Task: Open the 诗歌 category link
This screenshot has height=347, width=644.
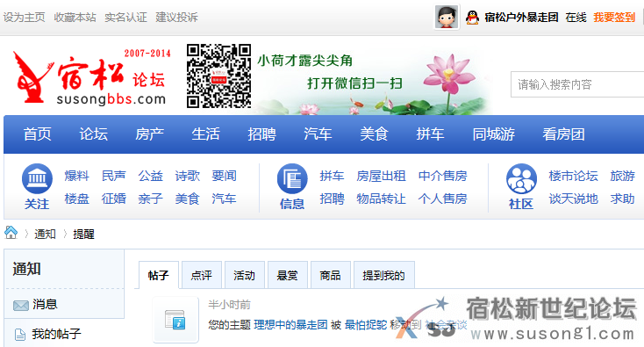Action: 187,176
